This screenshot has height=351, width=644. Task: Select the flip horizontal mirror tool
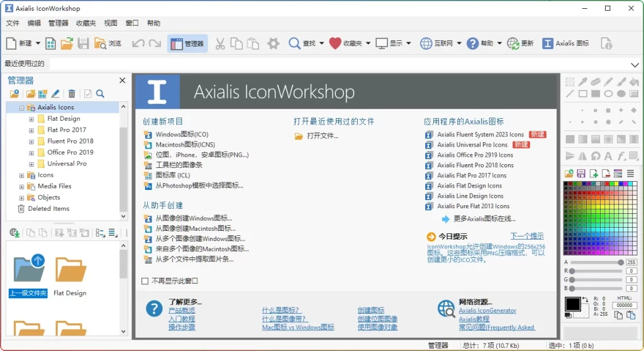(583, 156)
